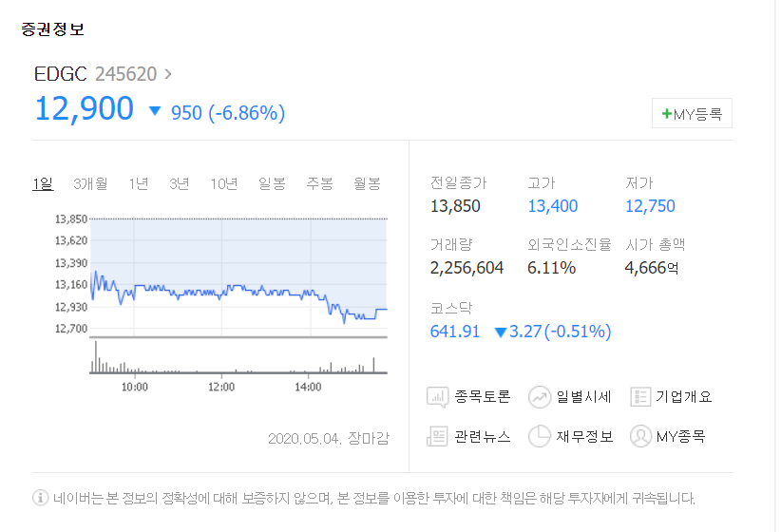Screen dimensions: 781x532
Task: Open the 재무정보 pie chart icon
Action: [x=540, y=436]
